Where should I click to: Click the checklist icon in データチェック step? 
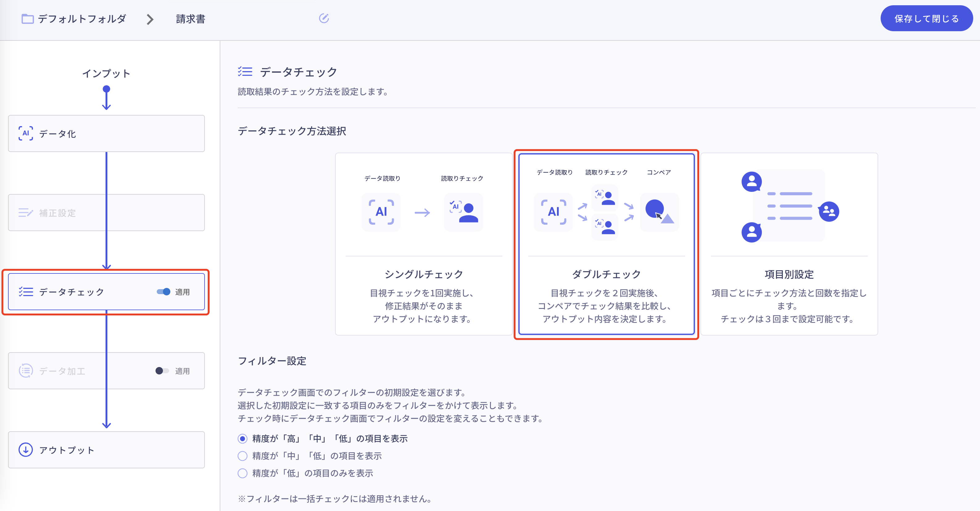(x=26, y=292)
